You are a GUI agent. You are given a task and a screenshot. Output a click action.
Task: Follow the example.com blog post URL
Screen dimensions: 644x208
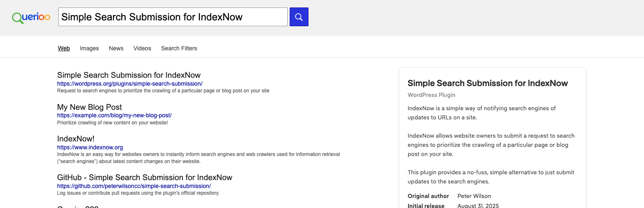point(114,115)
